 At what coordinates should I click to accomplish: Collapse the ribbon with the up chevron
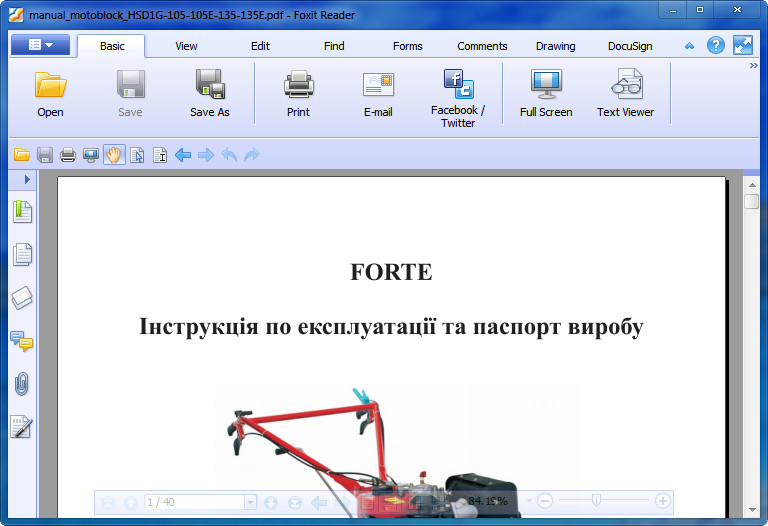(689, 46)
